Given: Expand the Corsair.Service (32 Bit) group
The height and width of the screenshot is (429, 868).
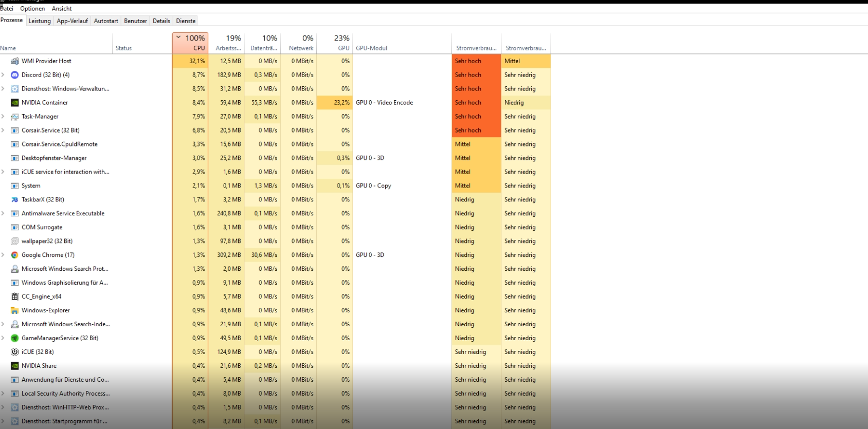Looking at the screenshot, I should coord(3,130).
